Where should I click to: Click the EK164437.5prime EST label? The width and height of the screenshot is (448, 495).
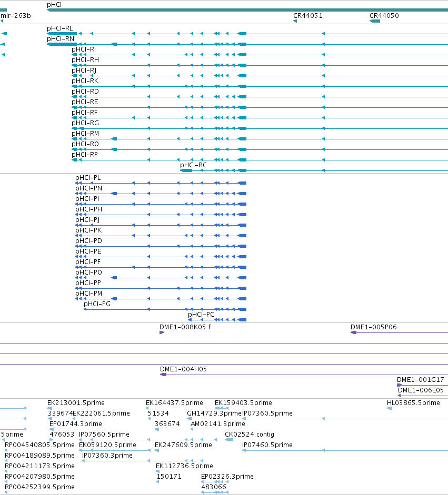coord(174,403)
